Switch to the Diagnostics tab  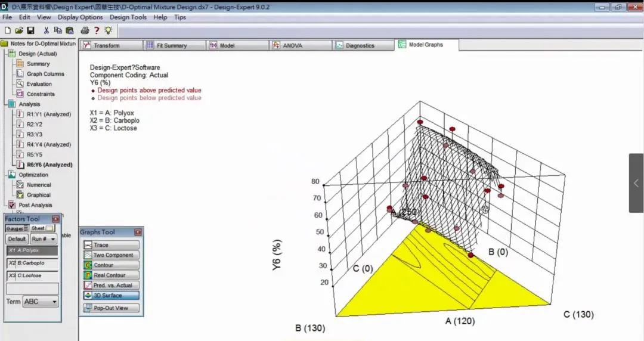[364, 45]
